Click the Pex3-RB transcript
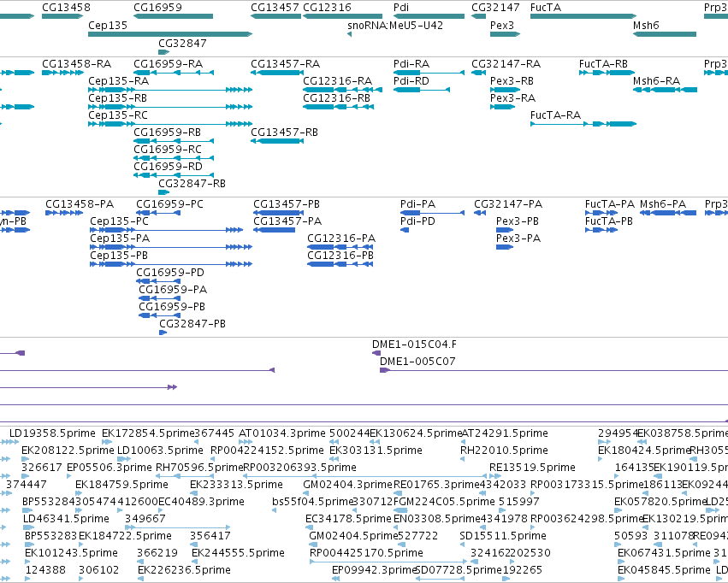This screenshot has width=728, height=583. pyautogui.click(x=505, y=90)
